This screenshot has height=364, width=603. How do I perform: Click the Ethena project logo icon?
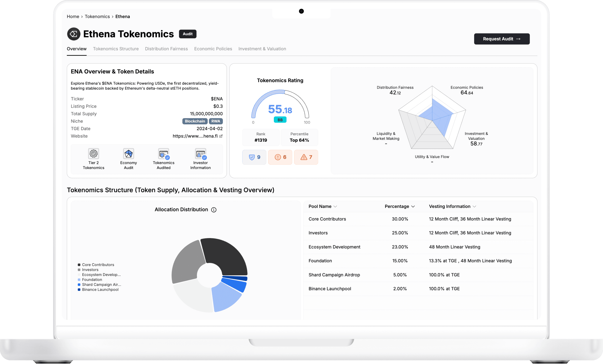73,34
